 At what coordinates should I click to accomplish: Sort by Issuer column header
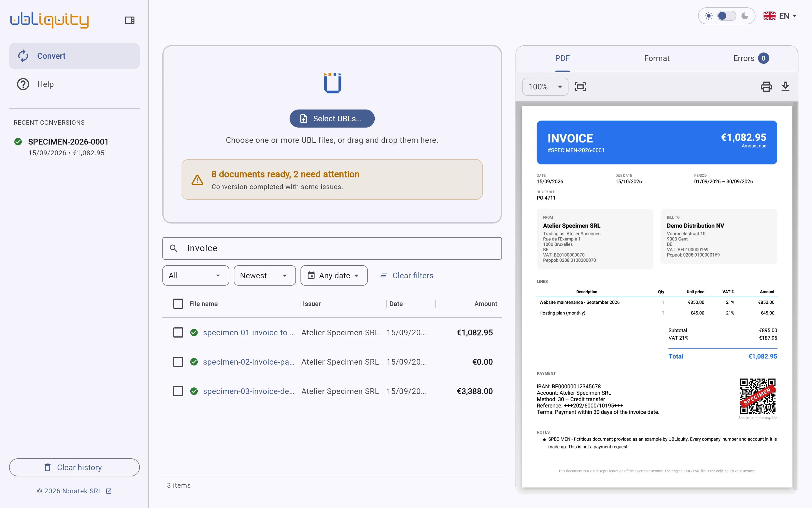[312, 304]
